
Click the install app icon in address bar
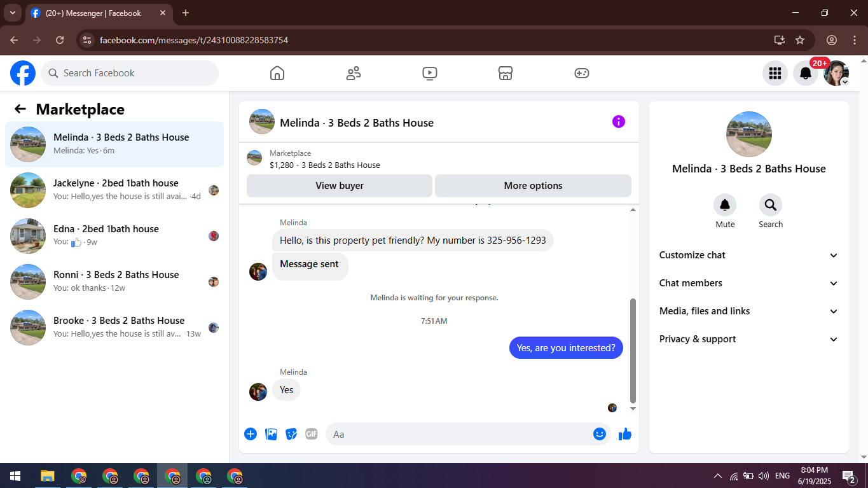pos(780,40)
